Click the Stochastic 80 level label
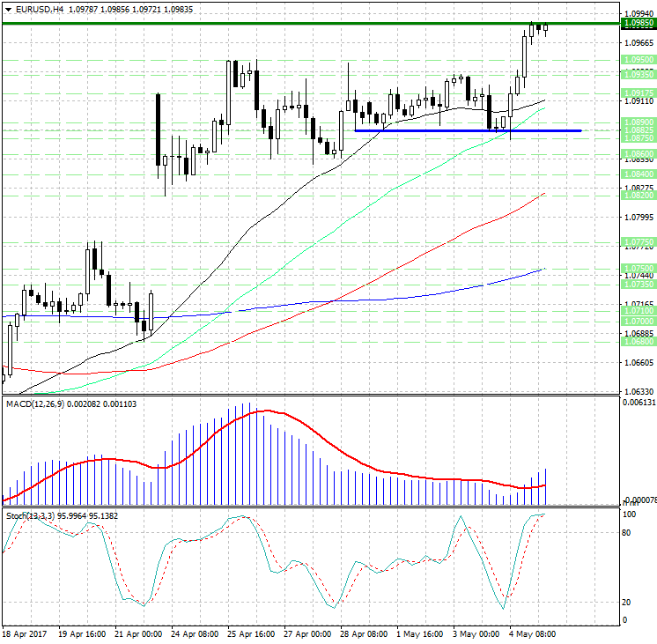 (x=626, y=533)
